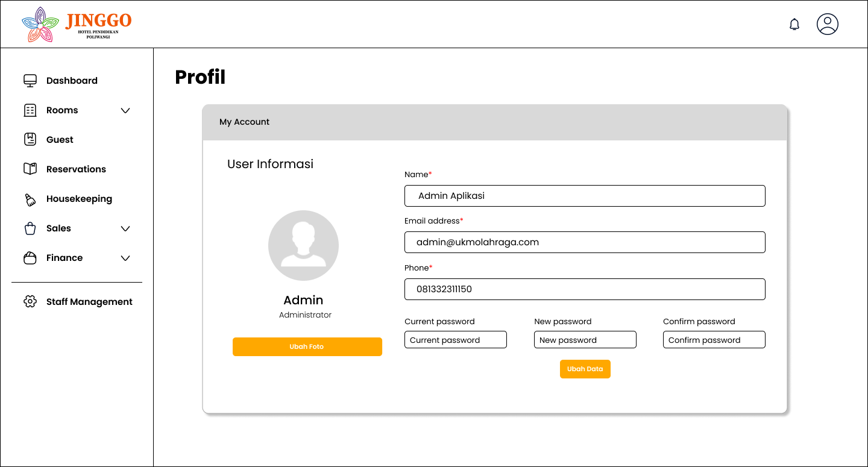Focus the Current password field
Viewport: 868px width, 467px height.
[x=456, y=340]
